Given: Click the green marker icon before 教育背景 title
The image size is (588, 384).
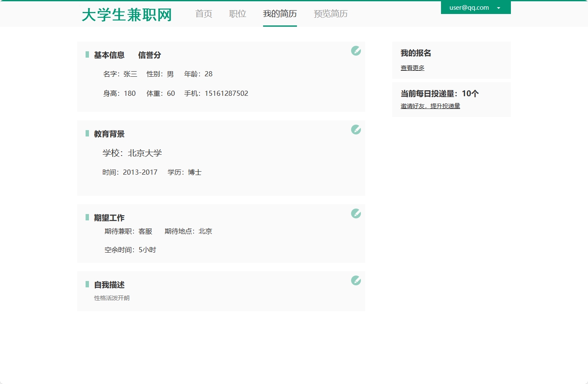Looking at the screenshot, I should click(86, 134).
